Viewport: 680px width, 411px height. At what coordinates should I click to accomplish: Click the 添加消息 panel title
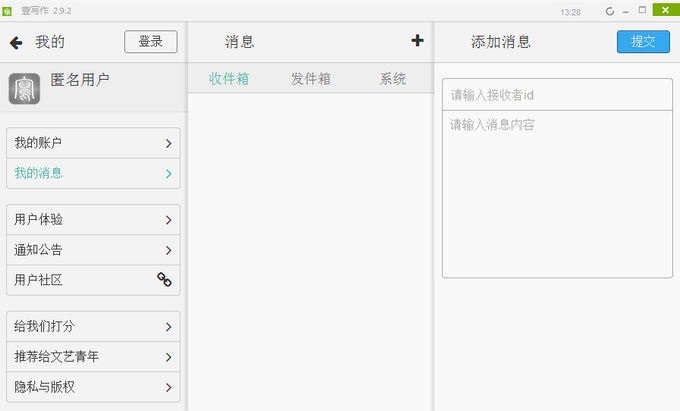pos(501,42)
